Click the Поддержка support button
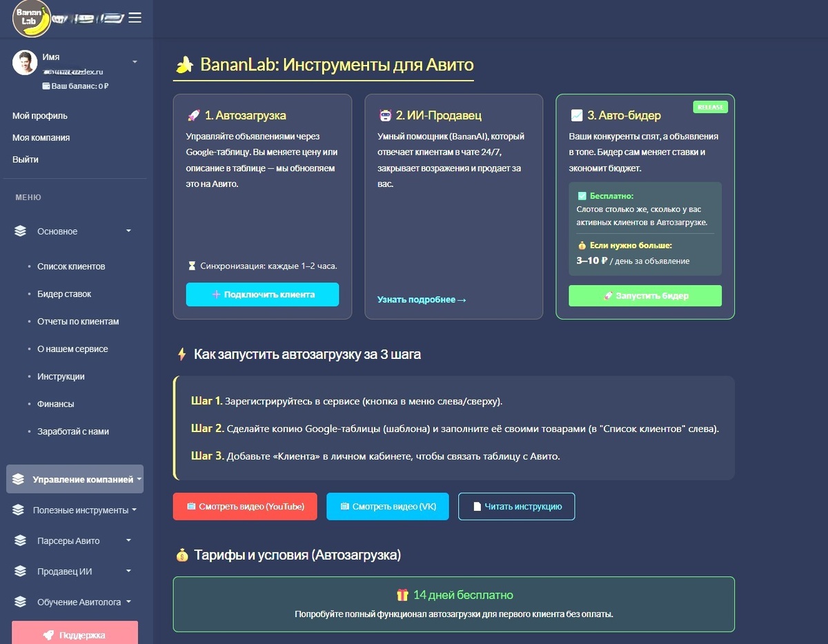This screenshot has height=644, width=828. point(75,633)
